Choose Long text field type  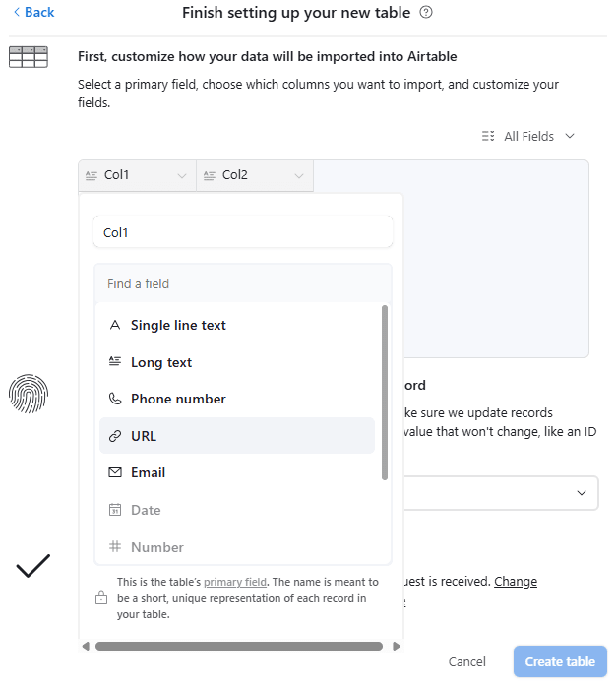(x=161, y=362)
